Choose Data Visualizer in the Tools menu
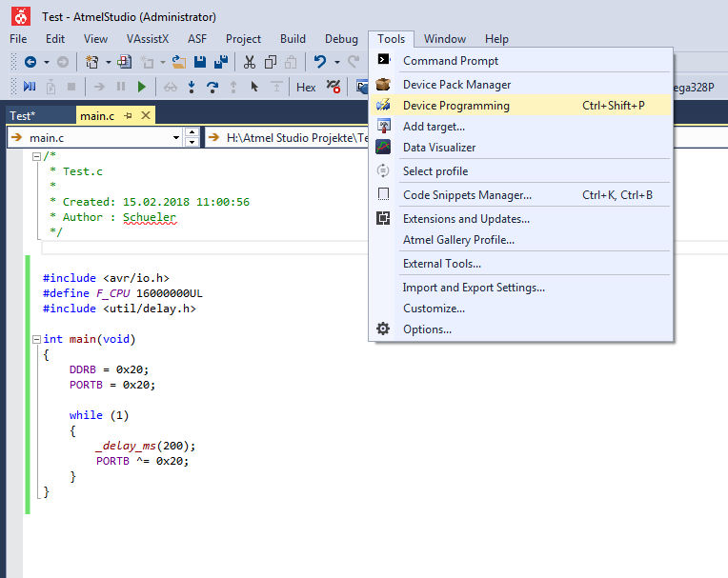 point(438,148)
